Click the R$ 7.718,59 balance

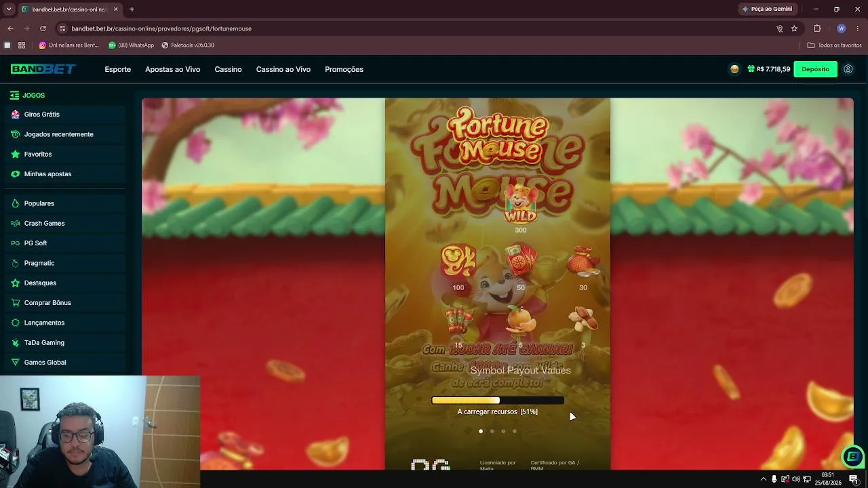773,69
